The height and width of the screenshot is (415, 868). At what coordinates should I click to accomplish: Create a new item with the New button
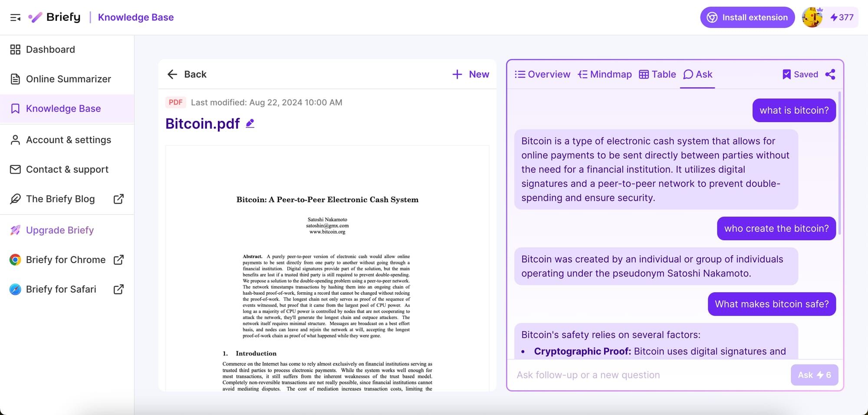pos(471,74)
